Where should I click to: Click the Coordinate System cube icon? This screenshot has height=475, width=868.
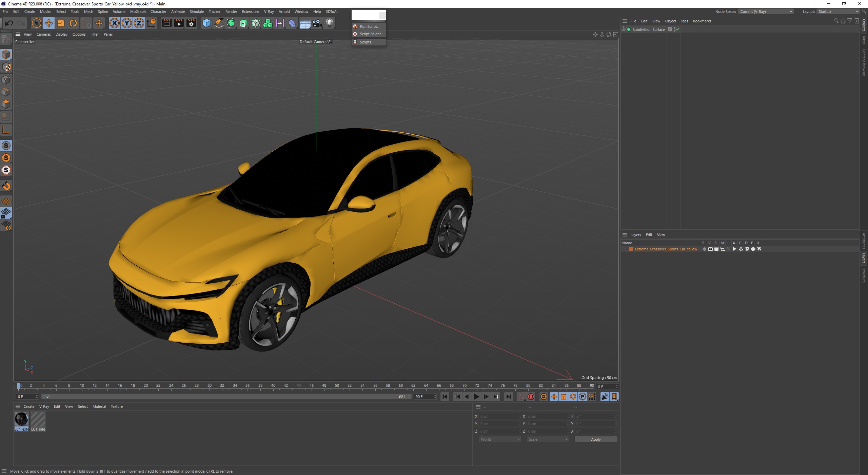click(x=152, y=23)
